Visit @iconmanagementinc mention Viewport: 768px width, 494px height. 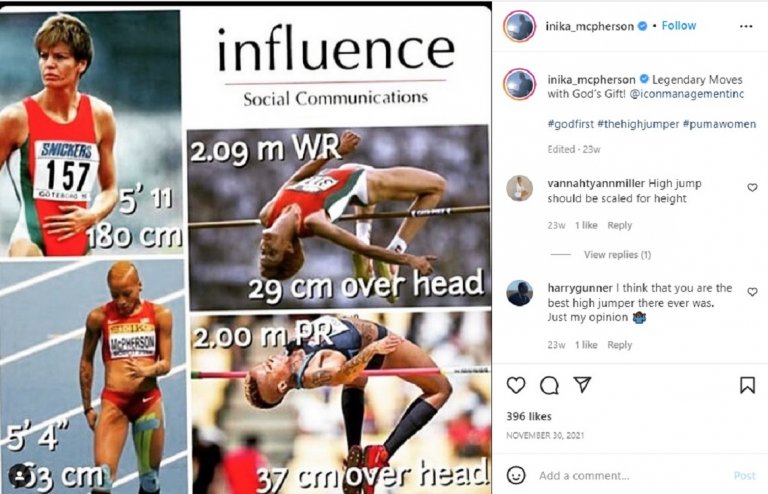click(x=686, y=94)
